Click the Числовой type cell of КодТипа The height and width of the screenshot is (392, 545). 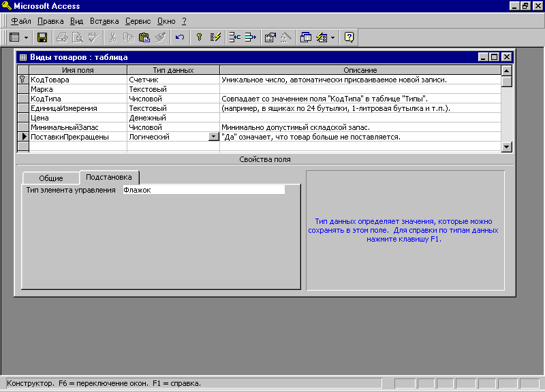tap(174, 99)
